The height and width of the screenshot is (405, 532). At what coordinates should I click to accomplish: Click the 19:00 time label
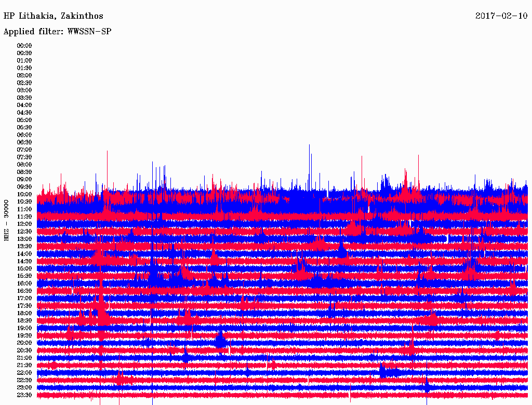coord(24,328)
